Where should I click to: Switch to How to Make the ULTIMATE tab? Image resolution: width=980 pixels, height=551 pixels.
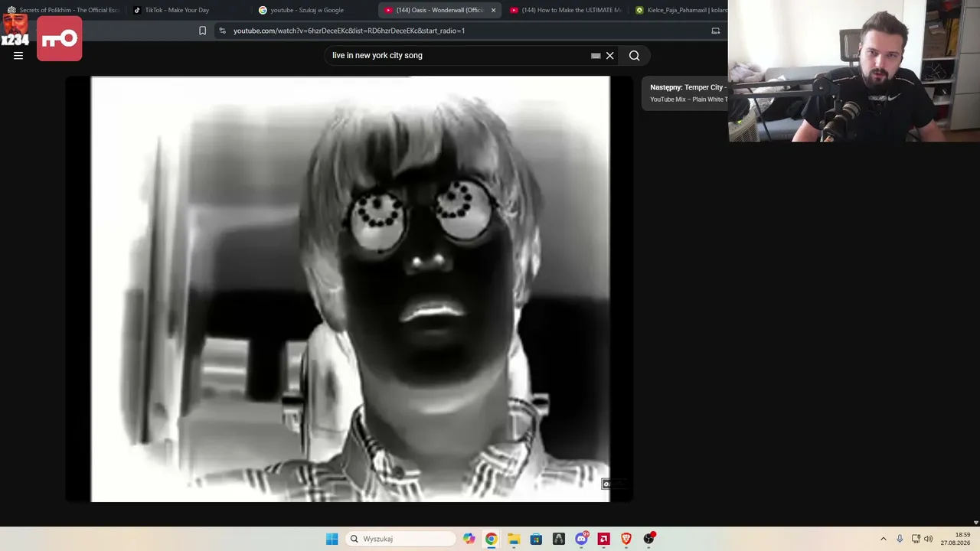(x=565, y=10)
